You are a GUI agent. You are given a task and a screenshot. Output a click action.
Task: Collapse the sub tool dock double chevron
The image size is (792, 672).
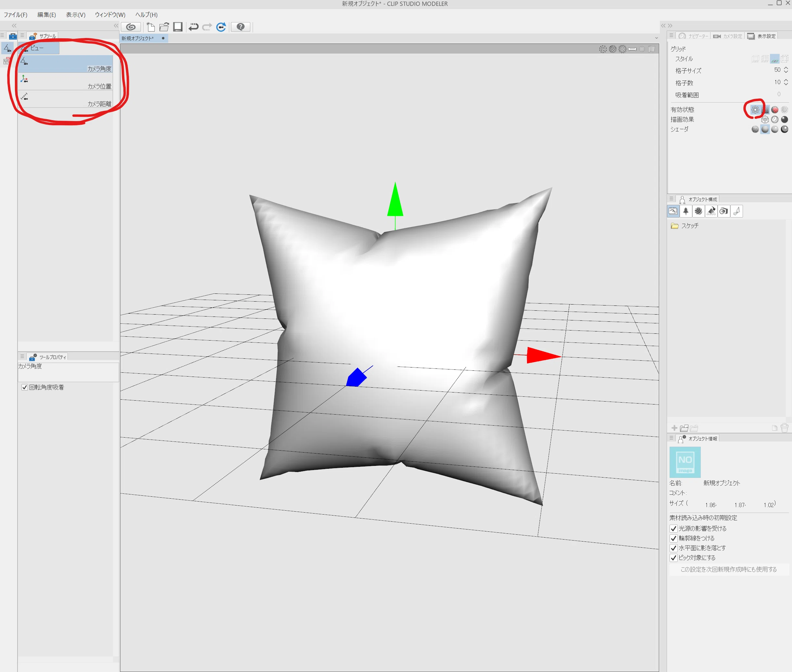click(x=116, y=26)
